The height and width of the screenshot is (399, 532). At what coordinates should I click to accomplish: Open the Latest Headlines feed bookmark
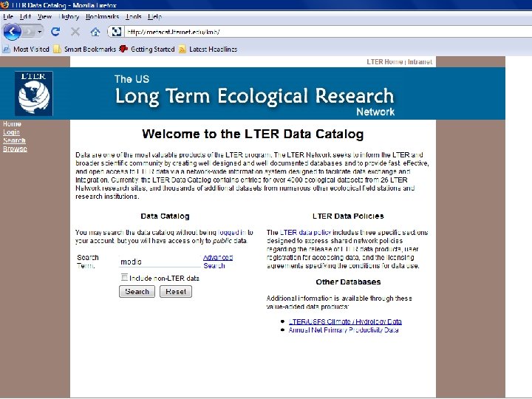[208, 50]
